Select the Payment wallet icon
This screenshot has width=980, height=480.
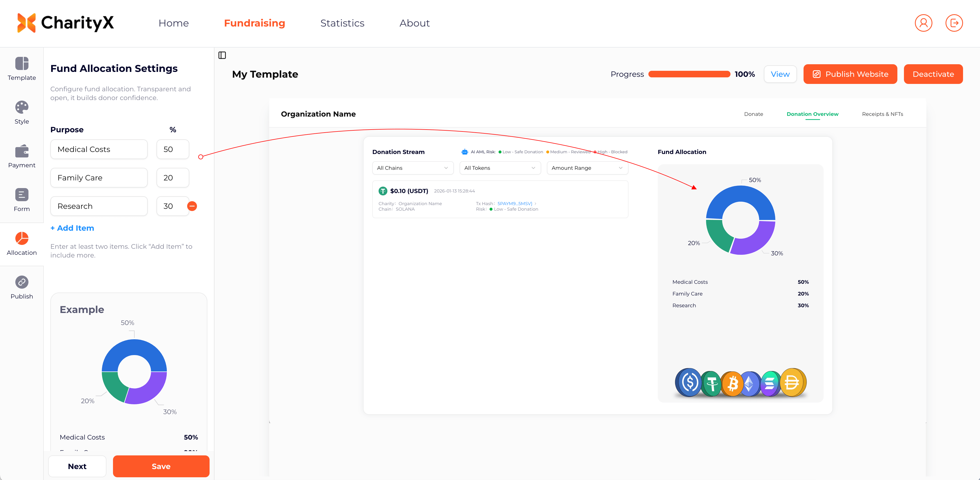(x=22, y=151)
